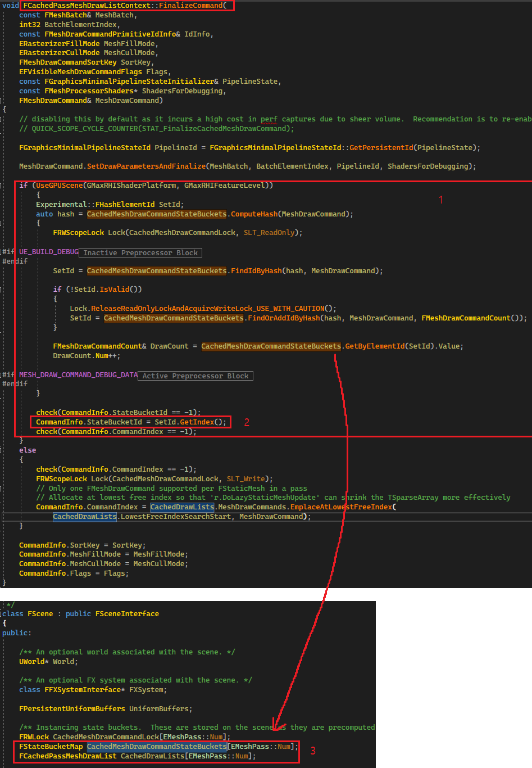The image size is (532, 768).
Task: Click the 'Only one FMeshDrawCommand supported' comment
Action: point(171,489)
